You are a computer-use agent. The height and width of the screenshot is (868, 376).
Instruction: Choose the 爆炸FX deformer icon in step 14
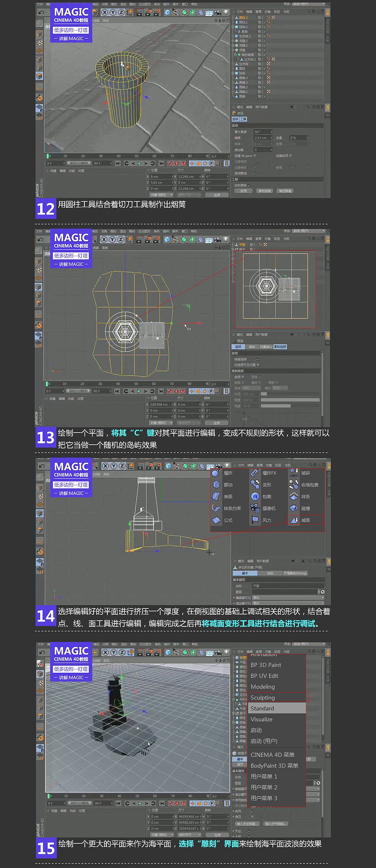(255, 473)
